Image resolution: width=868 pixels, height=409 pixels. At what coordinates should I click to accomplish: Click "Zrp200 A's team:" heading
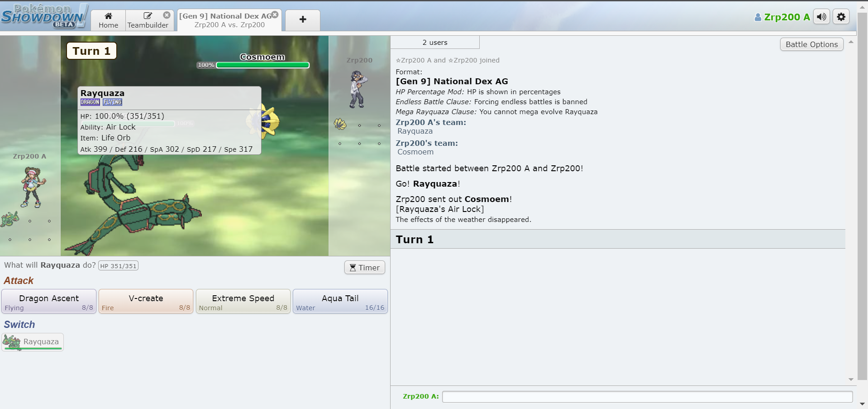[431, 122]
